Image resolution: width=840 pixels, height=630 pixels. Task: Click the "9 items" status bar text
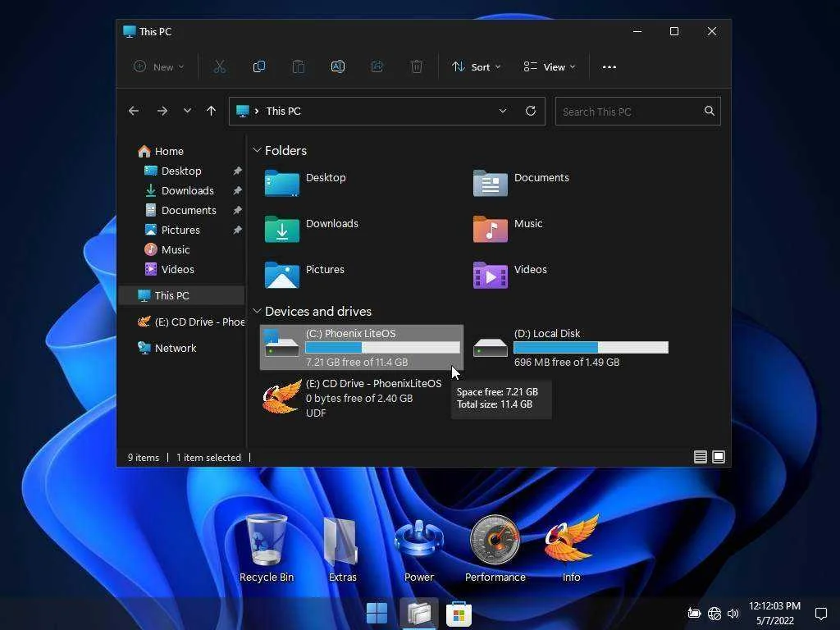coord(143,458)
